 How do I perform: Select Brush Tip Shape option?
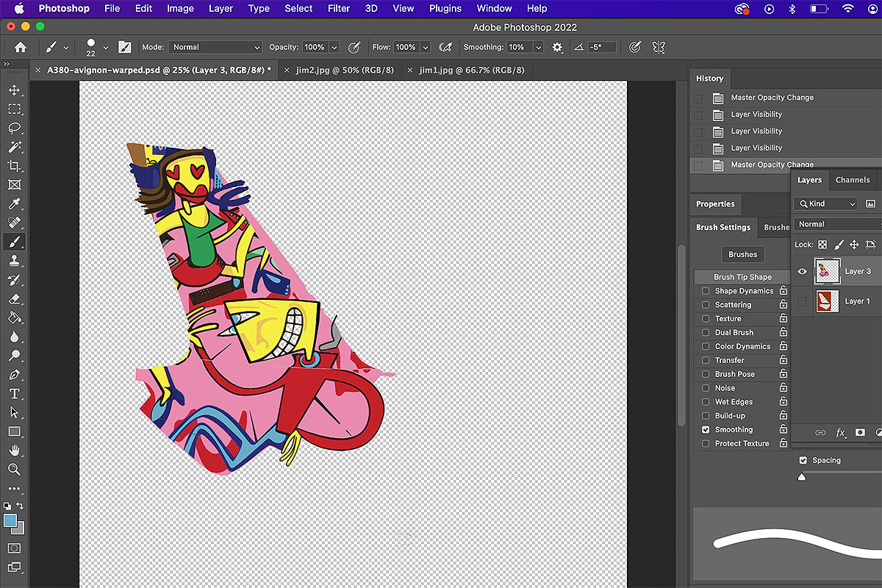coord(742,277)
